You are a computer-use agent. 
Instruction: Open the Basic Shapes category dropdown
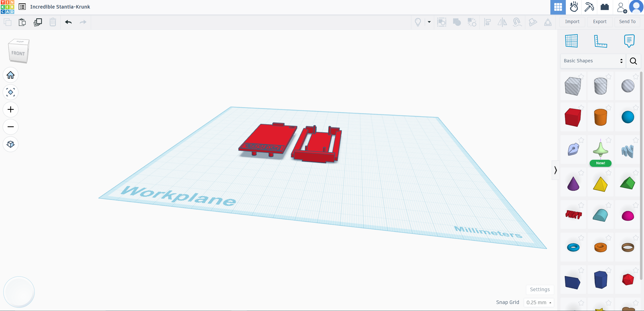(593, 61)
